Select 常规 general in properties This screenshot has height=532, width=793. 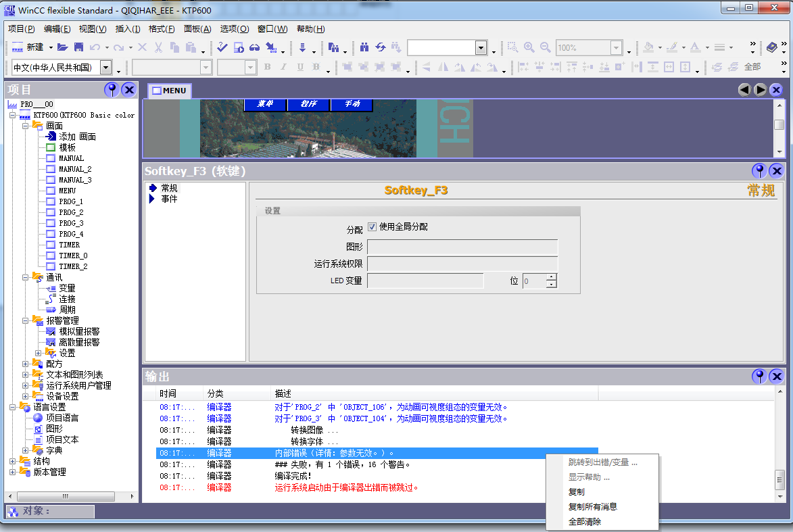pyautogui.click(x=169, y=188)
